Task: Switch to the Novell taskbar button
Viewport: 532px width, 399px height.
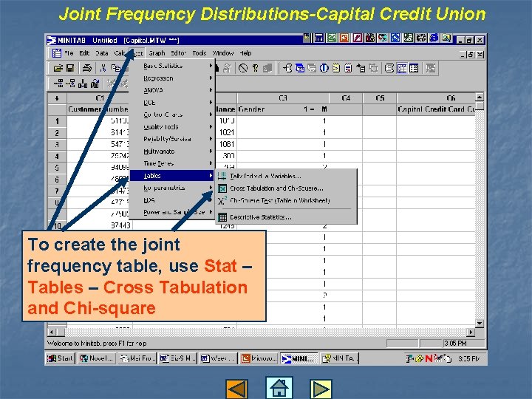Action: point(97,358)
